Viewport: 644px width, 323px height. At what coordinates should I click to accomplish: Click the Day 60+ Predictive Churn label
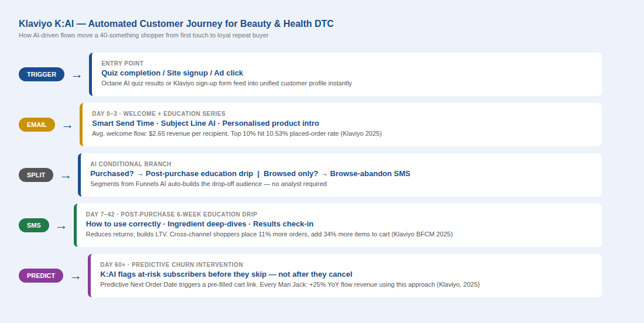coord(172,264)
